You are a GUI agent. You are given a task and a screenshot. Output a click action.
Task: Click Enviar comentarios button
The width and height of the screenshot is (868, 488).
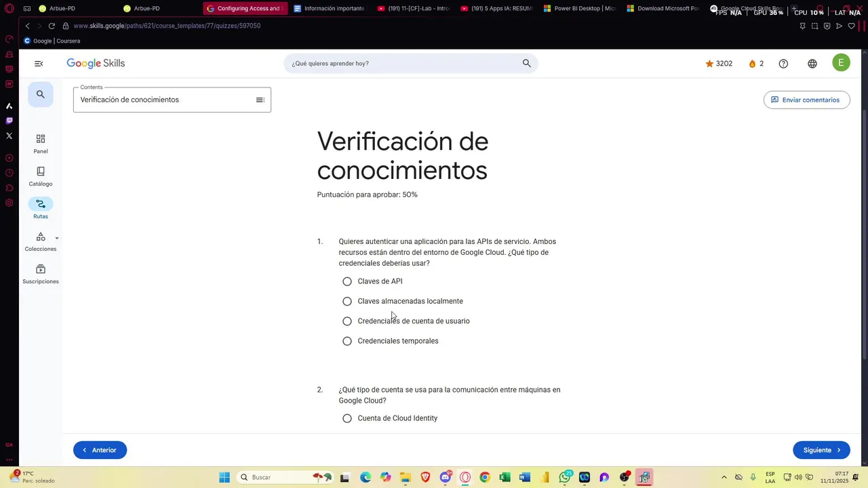tap(806, 100)
